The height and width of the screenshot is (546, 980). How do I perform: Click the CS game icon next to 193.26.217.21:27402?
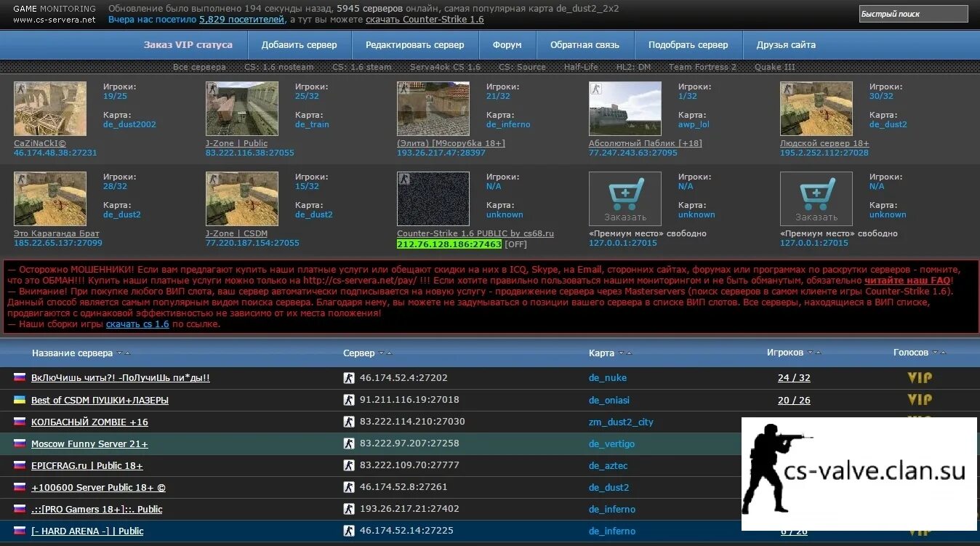click(349, 509)
